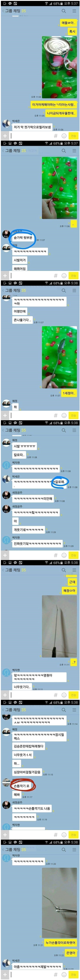The width and height of the screenshot is (80, 980).
Task: Tap the hamburger menu icon above the first spoon photo
Action: 74,151
